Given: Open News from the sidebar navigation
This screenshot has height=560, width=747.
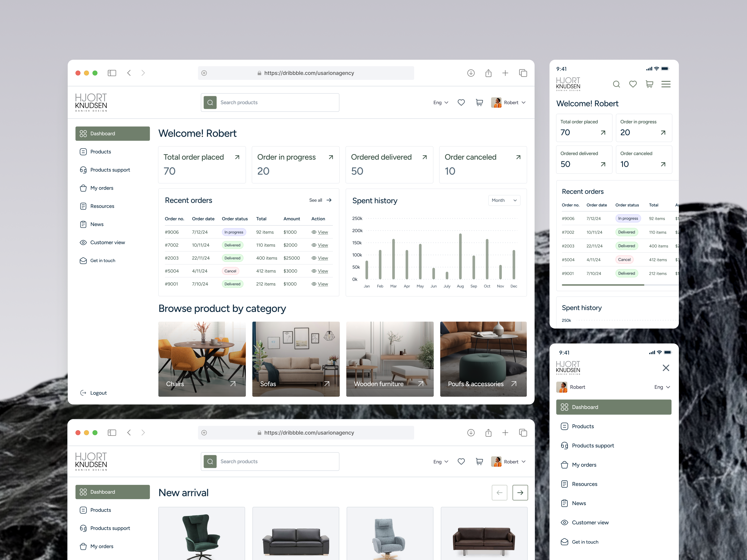Looking at the screenshot, I should [x=97, y=224].
